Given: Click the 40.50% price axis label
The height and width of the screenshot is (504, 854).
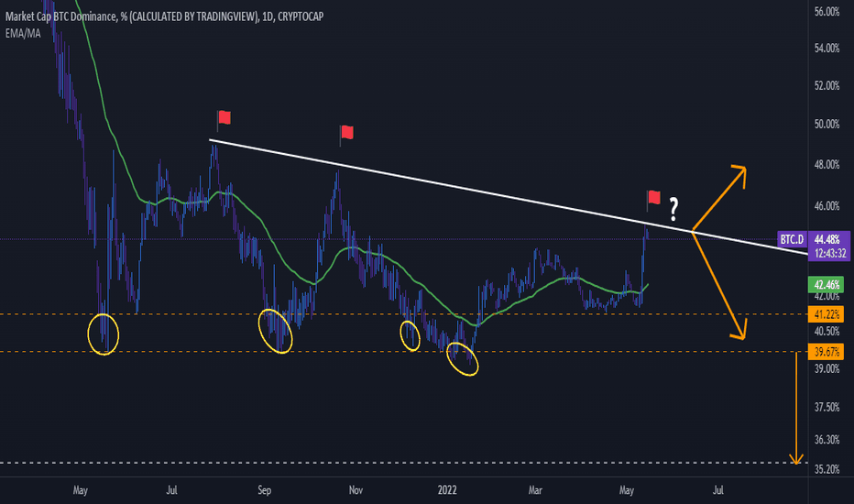Looking at the screenshot, I should [x=827, y=332].
